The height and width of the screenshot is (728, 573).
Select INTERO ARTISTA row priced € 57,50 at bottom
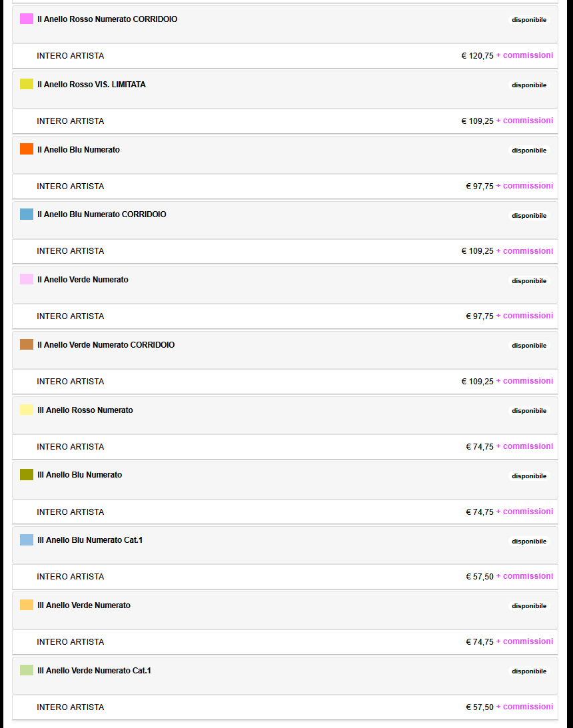point(285,707)
